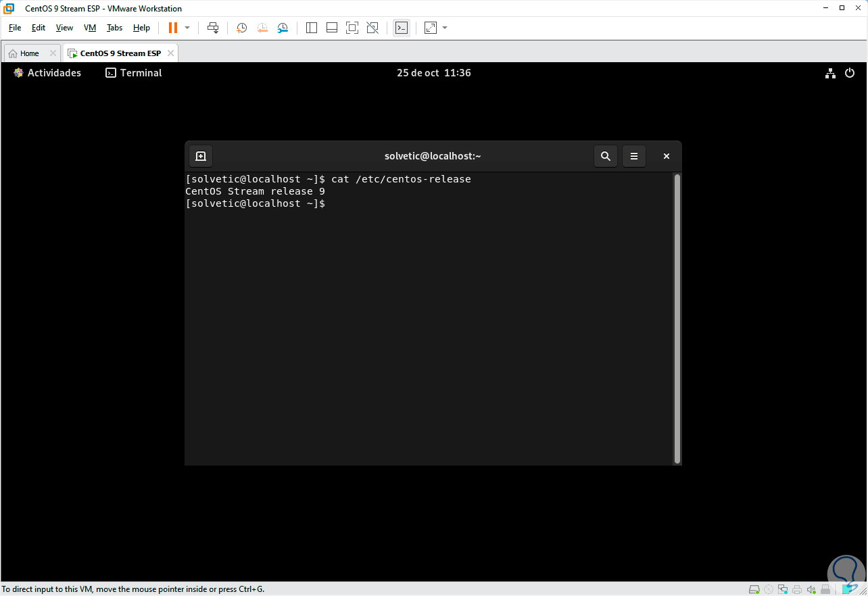
Task: Open the Edit menu
Action: (x=39, y=28)
